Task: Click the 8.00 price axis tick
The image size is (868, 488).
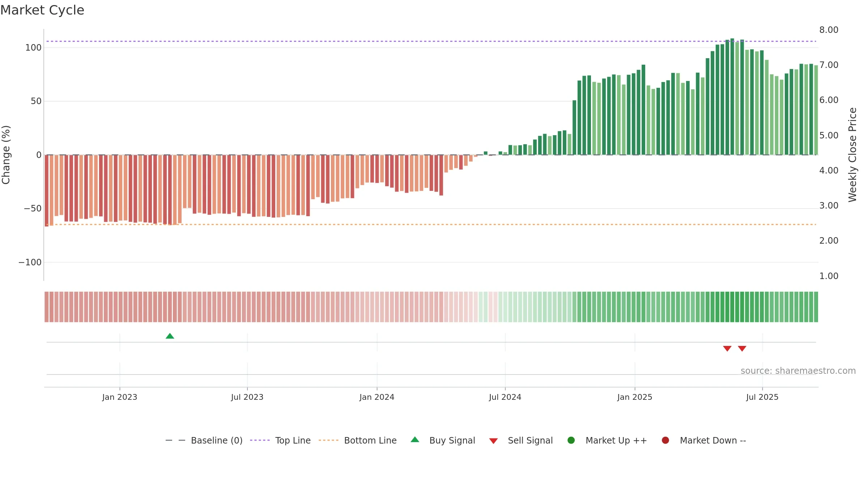Action: [829, 30]
